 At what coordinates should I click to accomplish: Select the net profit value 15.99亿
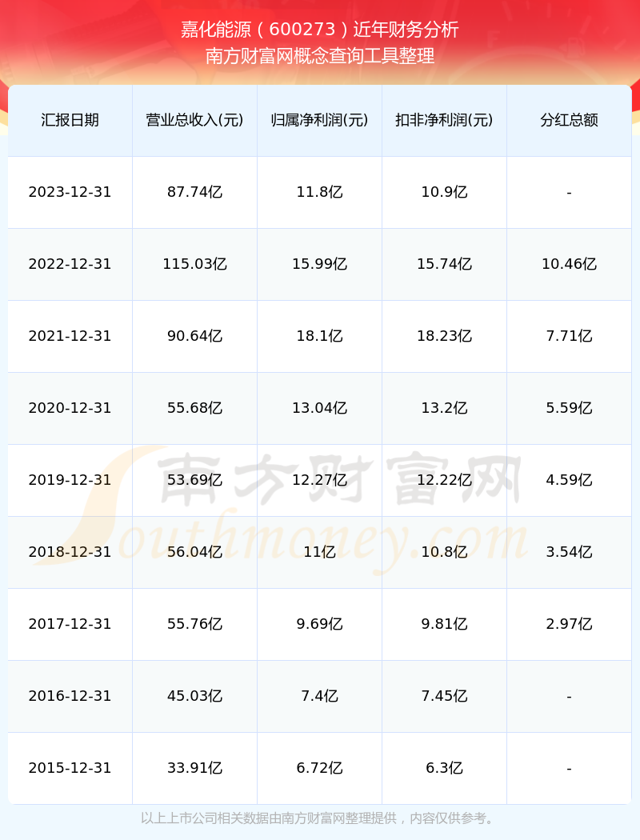[320, 264]
